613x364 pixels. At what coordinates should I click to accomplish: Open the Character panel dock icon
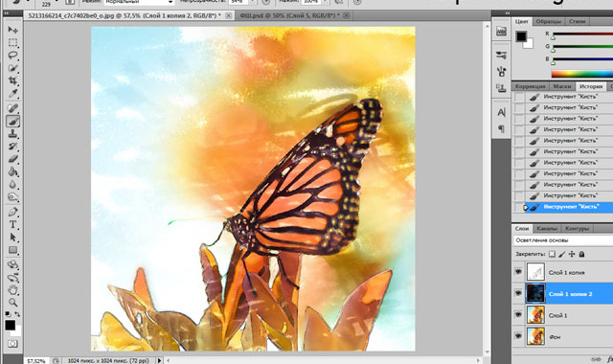point(501,113)
